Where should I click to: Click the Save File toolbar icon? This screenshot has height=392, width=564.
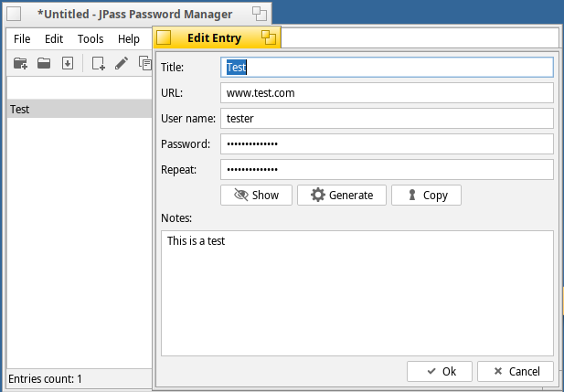[x=68, y=63]
